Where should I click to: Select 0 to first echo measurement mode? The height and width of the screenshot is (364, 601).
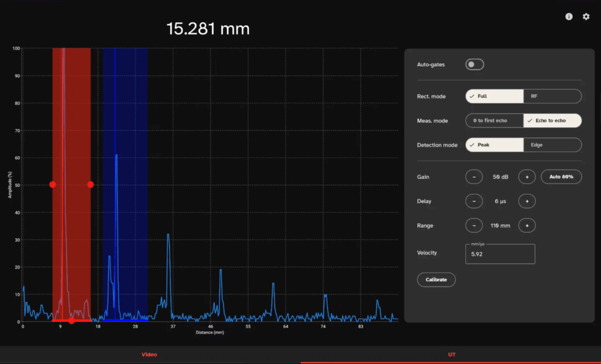point(494,121)
